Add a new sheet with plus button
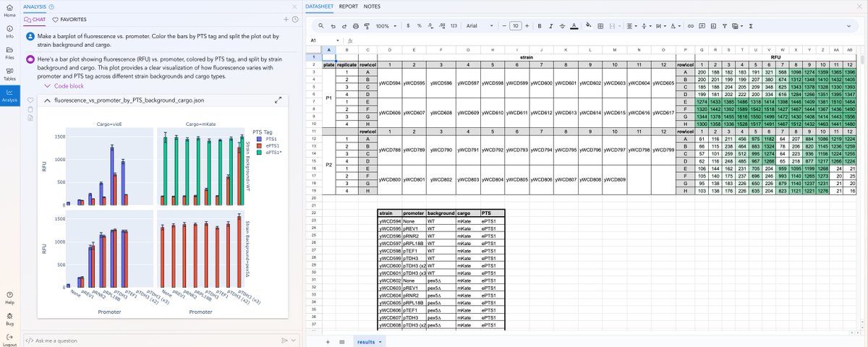Image resolution: width=868 pixels, height=347 pixels. (x=328, y=340)
